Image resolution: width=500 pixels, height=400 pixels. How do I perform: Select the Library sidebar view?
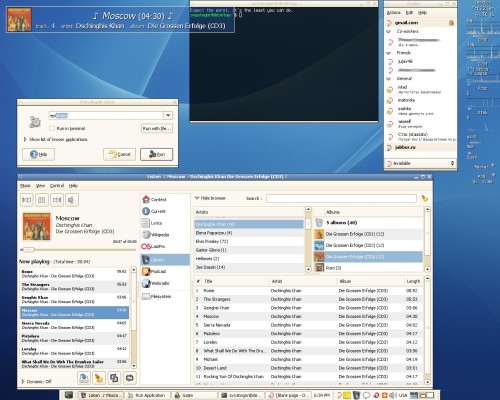click(x=165, y=260)
